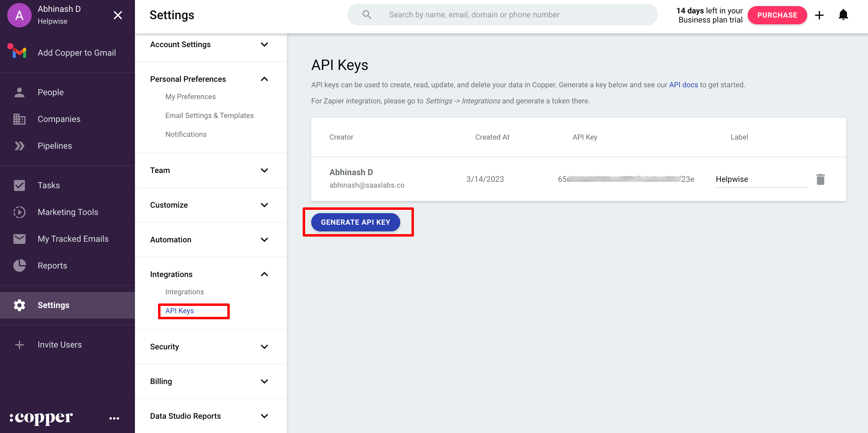The width and height of the screenshot is (868, 433).
Task: Click Abhinash D Helpwise account name
Action: (59, 15)
